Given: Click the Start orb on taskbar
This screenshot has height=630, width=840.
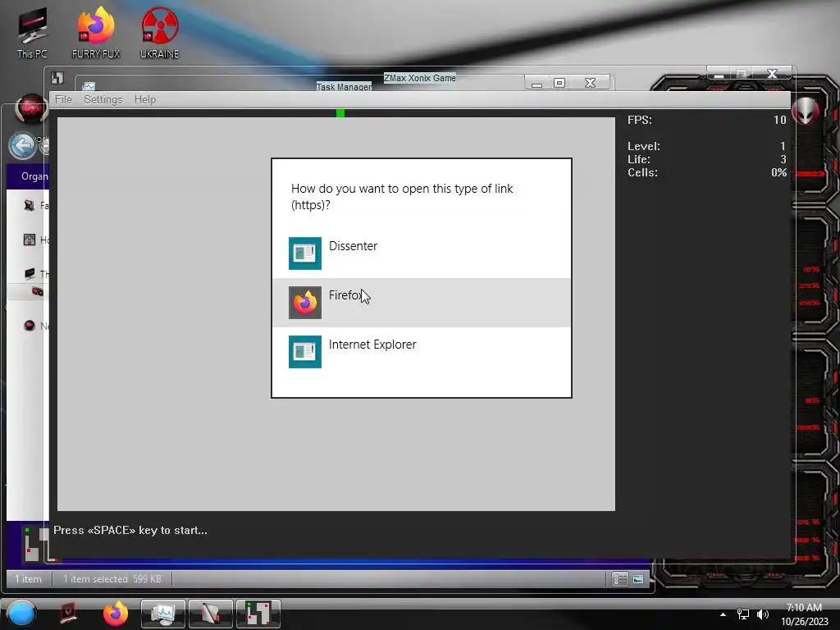Looking at the screenshot, I should pyautogui.click(x=21, y=614).
